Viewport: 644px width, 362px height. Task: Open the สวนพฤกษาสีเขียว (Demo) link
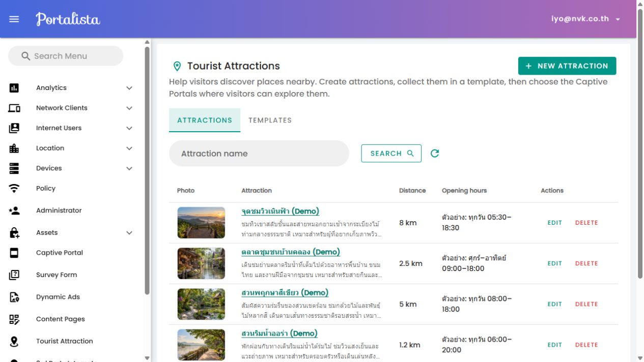coord(285,293)
